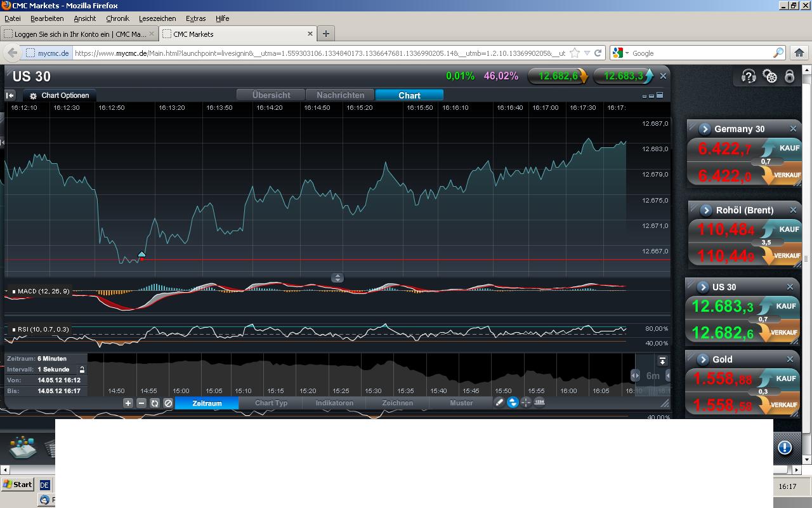Click the refresh chart icon in bottom toolbar
The image size is (812, 508).
point(155,403)
